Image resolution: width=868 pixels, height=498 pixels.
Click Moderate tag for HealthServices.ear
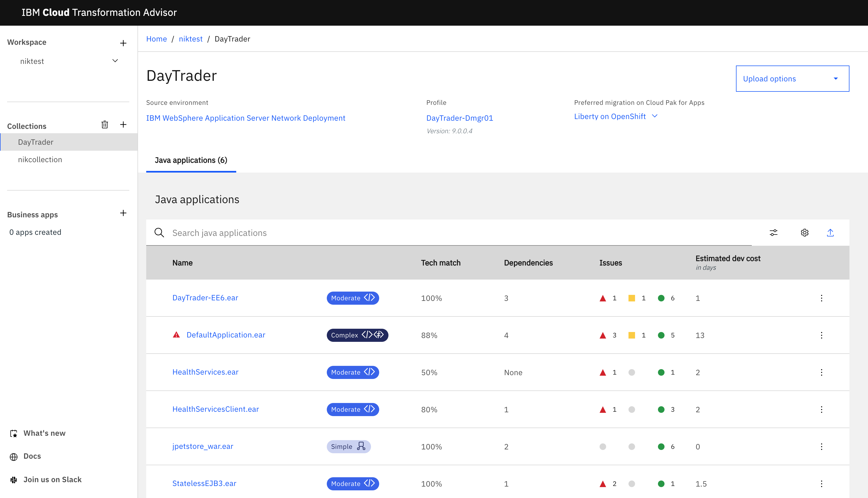(353, 372)
